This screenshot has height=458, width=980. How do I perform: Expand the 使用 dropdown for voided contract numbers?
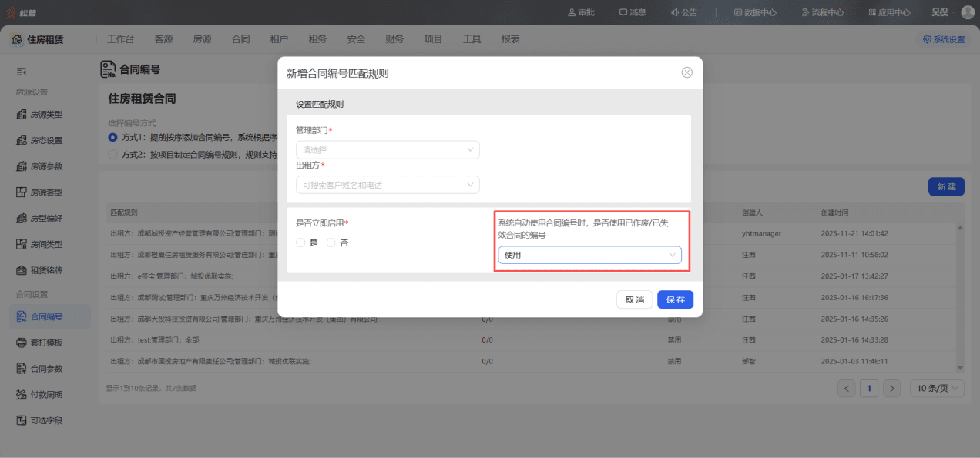(589, 255)
